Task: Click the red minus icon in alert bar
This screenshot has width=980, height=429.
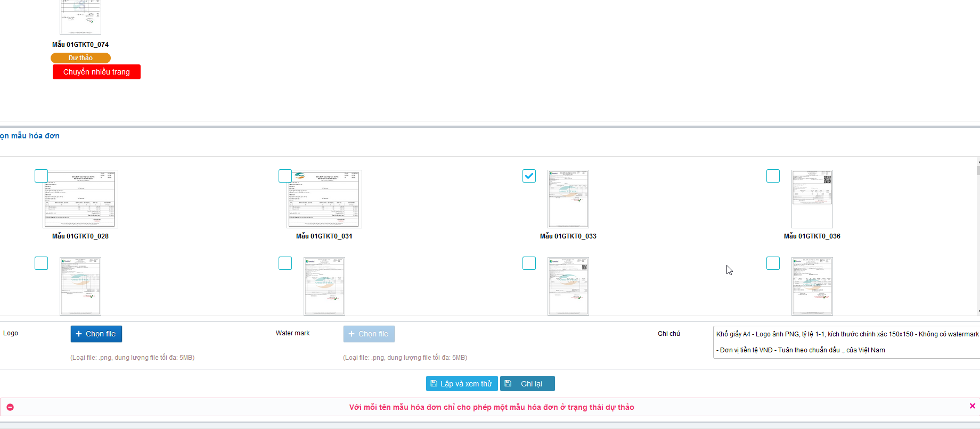Action: coord(10,407)
